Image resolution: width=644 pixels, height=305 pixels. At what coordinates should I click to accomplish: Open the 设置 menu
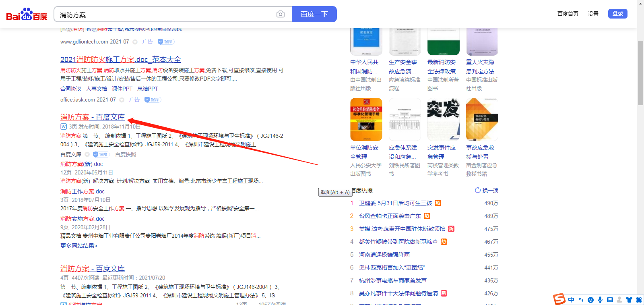593,14
